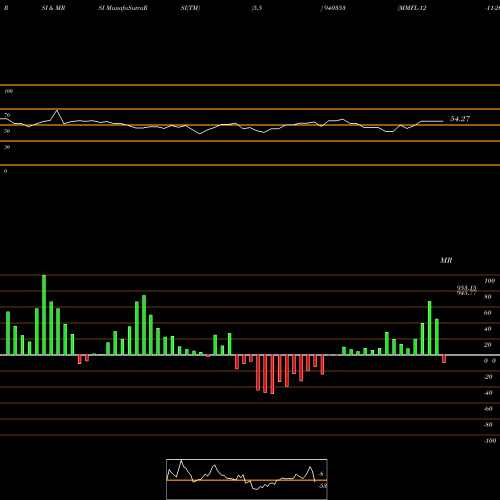Select the last red bar at histogram end
The width and height of the screenshot is (500, 500).
[444, 359]
